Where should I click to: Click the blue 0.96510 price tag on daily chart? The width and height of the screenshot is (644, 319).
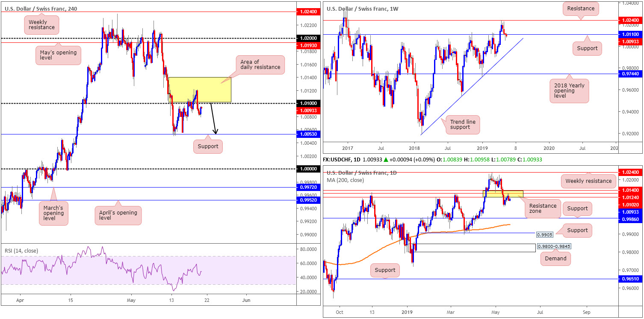(x=630, y=279)
